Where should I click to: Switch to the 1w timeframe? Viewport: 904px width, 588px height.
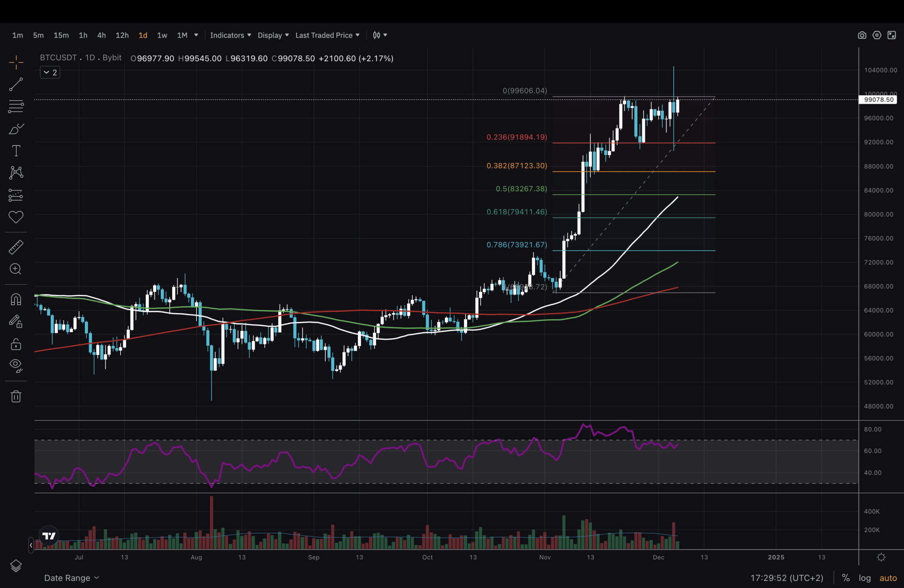pyautogui.click(x=162, y=35)
